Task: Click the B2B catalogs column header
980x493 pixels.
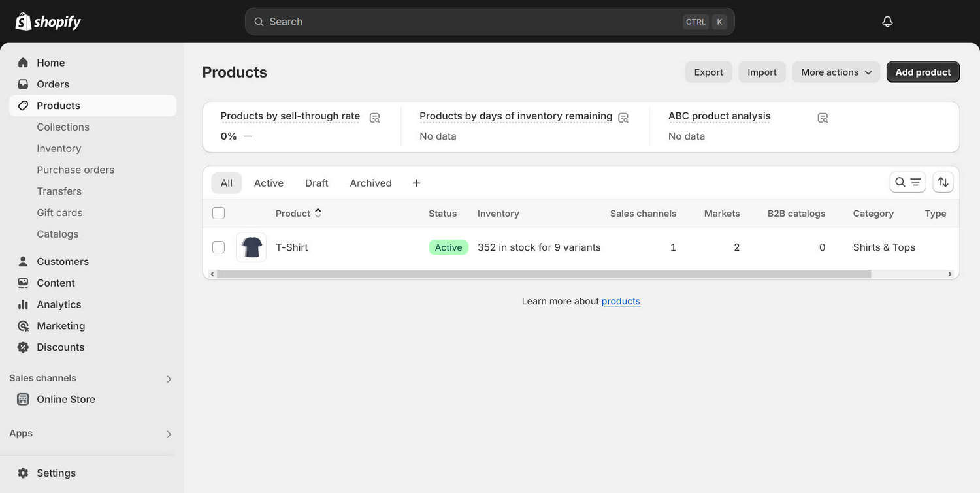Action: (796, 213)
